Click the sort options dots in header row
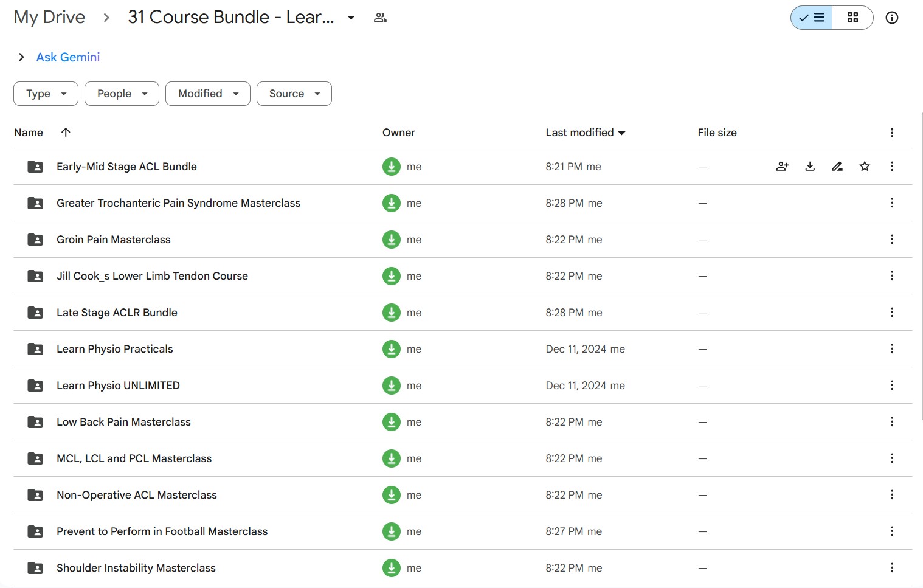 coord(891,133)
